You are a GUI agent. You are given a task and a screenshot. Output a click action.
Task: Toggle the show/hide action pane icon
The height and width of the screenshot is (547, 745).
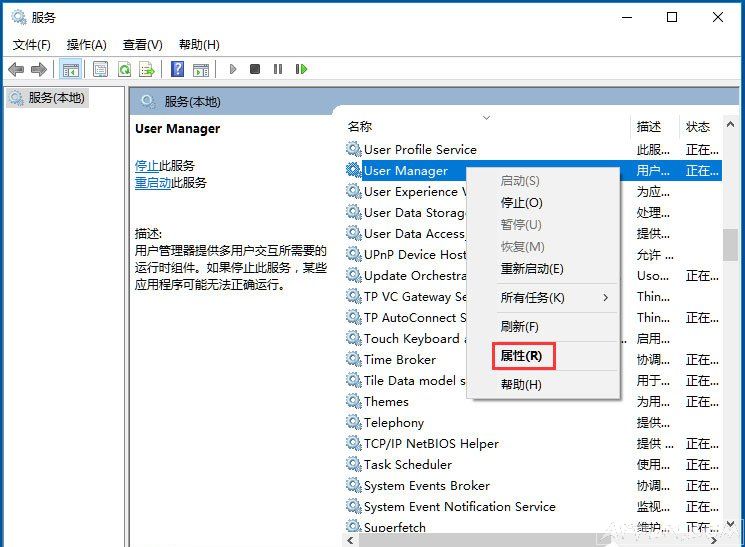201,69
